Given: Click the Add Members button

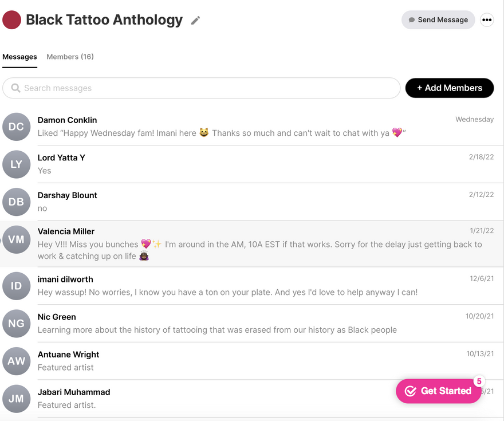Looking at the screenshot, I should (449, 88).
